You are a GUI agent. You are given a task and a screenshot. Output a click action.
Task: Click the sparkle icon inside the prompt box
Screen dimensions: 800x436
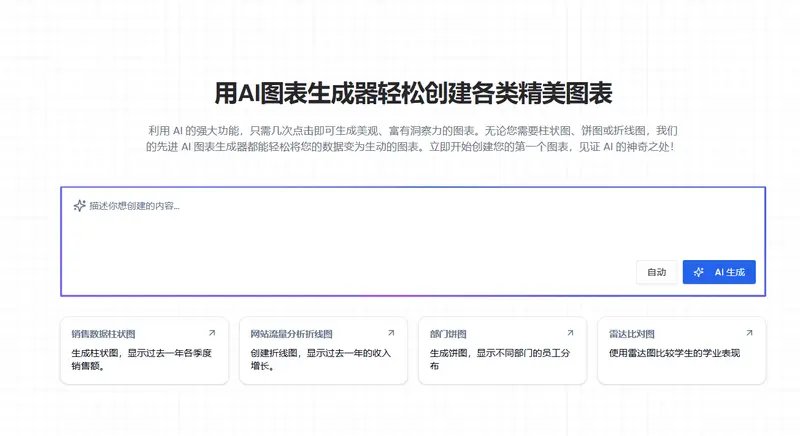coord(79,206)
